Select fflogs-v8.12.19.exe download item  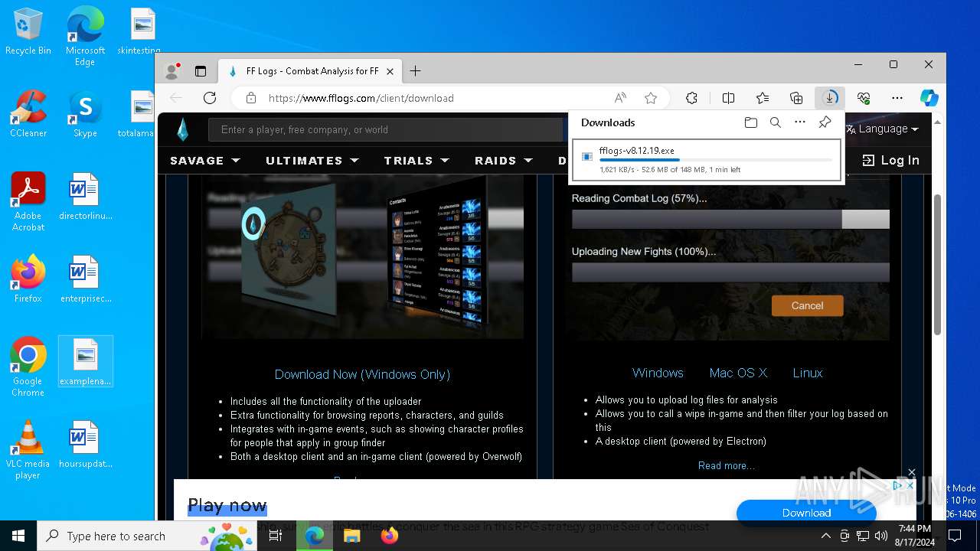[707, 160]
